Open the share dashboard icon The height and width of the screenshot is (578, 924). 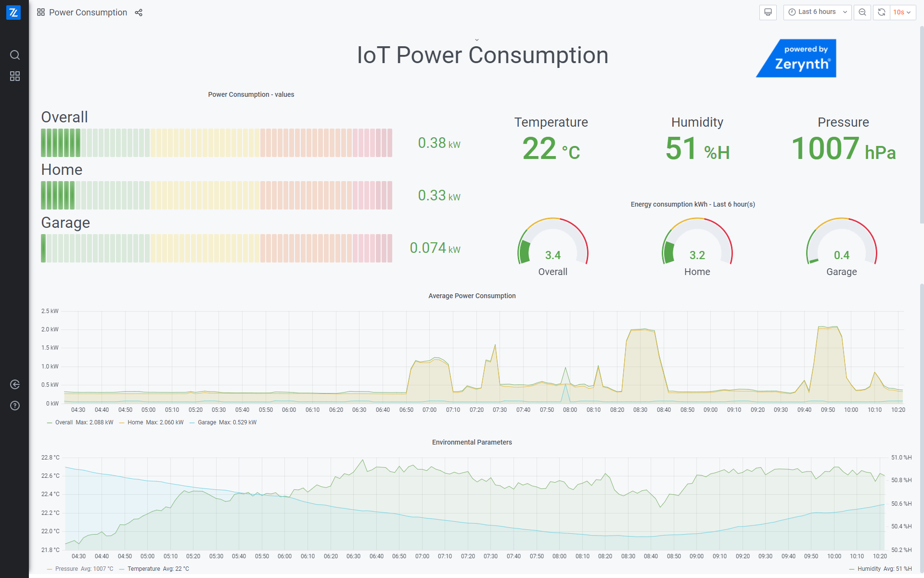coord(139,13)
